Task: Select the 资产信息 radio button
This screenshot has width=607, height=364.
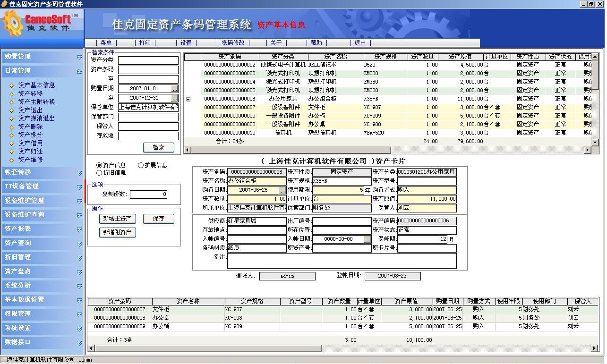Action: point(99,165)
